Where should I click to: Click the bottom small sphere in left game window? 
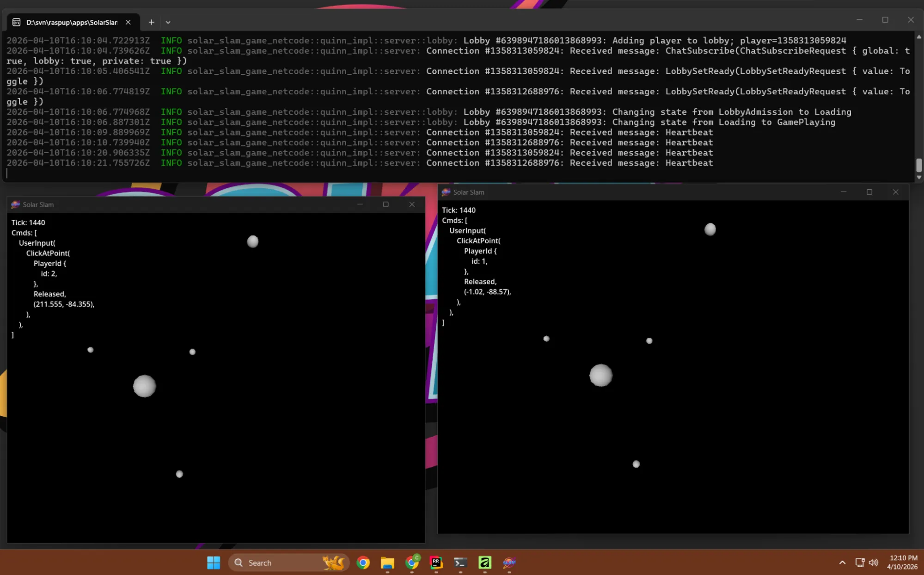(179, 474)
